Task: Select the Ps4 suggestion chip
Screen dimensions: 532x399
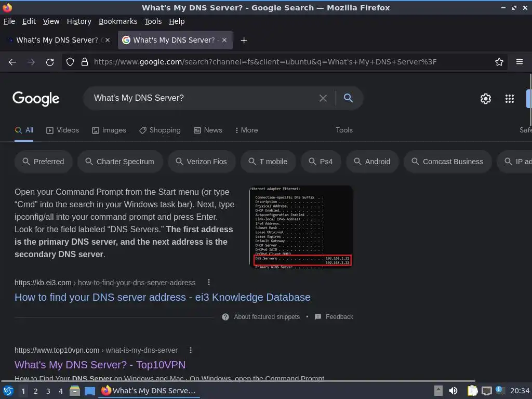Action: point(321,162)
